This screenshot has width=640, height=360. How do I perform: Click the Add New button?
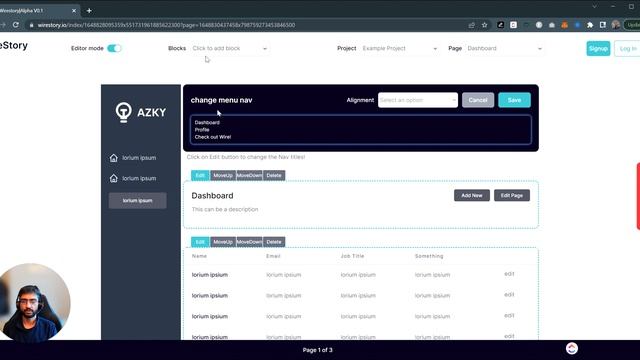(x=472, y=196)
